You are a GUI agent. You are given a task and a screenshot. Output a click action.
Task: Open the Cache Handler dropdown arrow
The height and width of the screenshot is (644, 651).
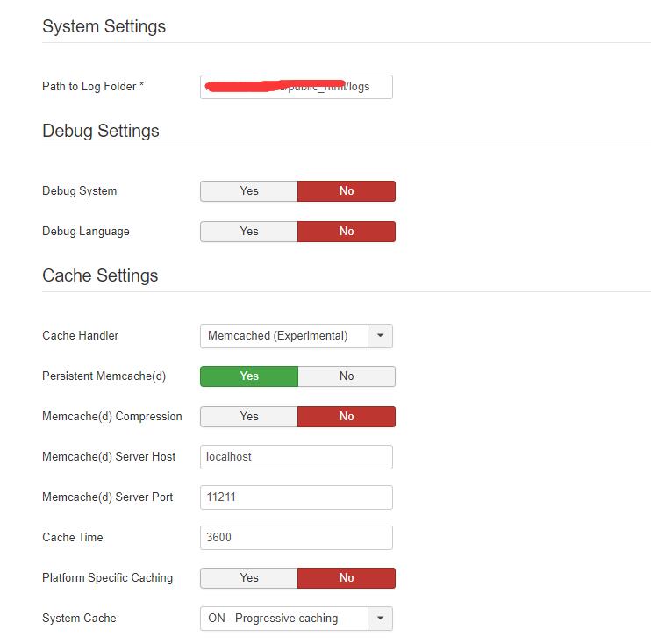380,336
